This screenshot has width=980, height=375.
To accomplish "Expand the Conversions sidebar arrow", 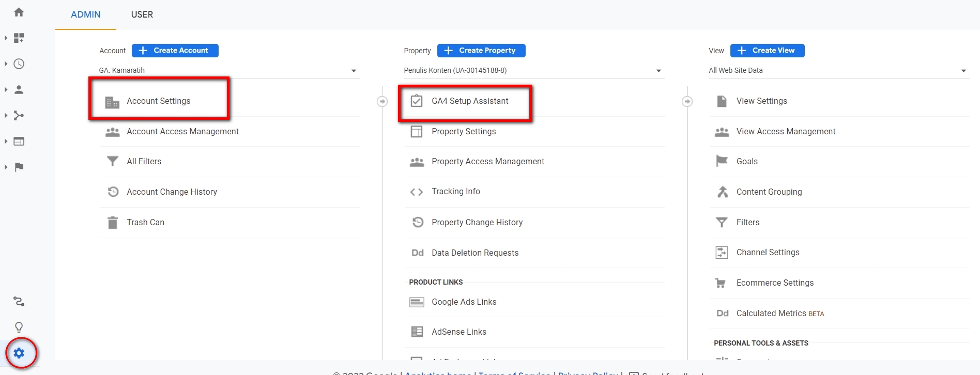I will tap(6, 167).
